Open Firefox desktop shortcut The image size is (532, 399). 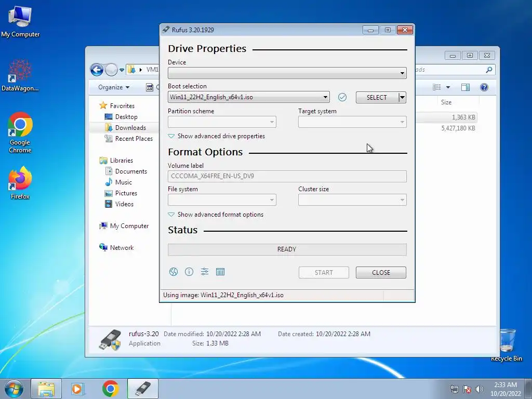pyautogui.click(x=20, y=182)
